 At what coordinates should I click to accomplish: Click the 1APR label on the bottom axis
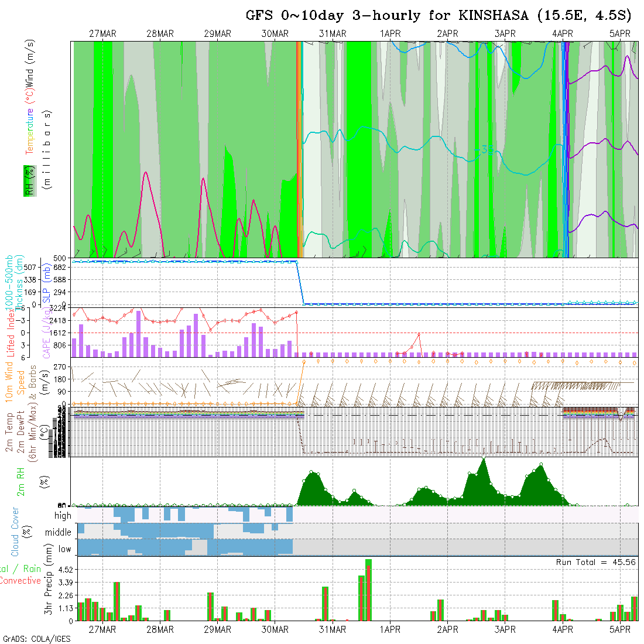point(390,629)
